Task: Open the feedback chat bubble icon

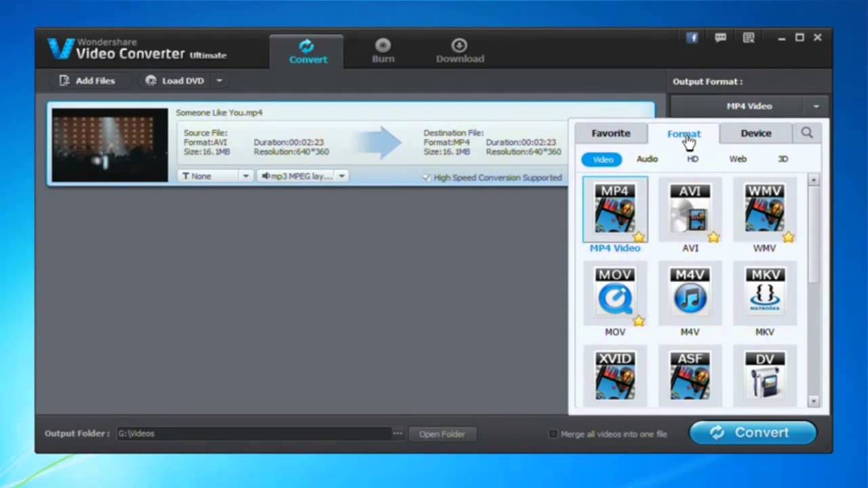Action: (721, 38)
